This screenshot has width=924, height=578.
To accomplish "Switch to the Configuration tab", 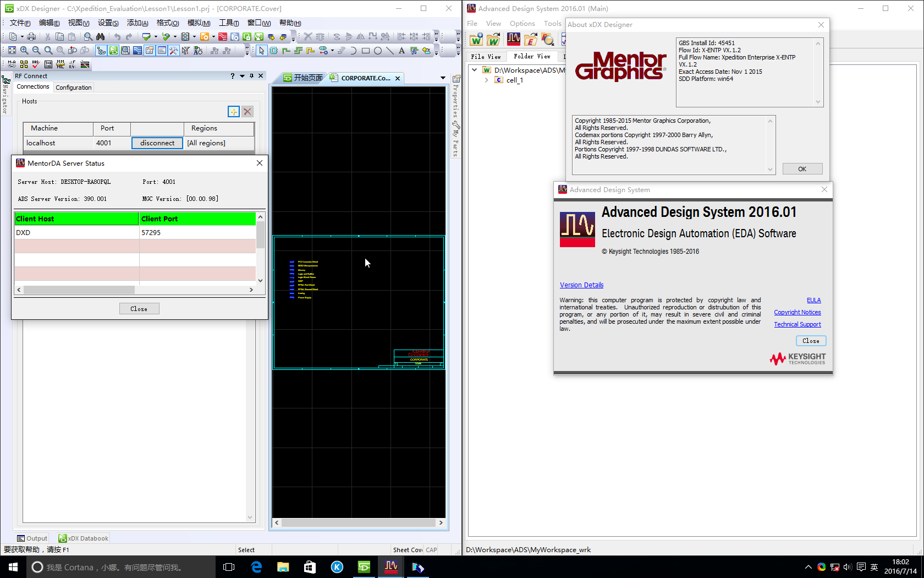I will click(x=74, y=88).
